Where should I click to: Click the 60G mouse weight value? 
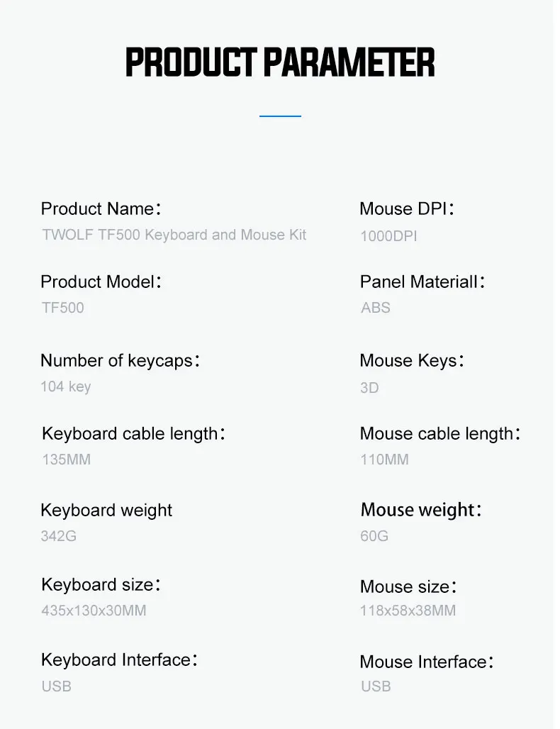(x=374, y=536)
